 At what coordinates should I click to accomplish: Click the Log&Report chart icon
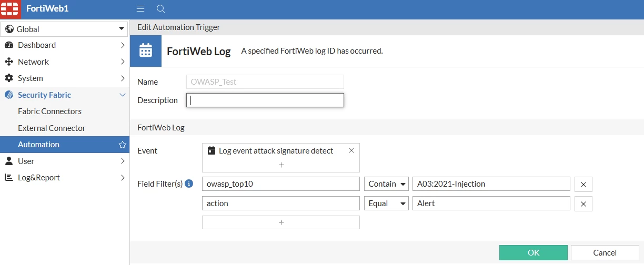(9, 177)
